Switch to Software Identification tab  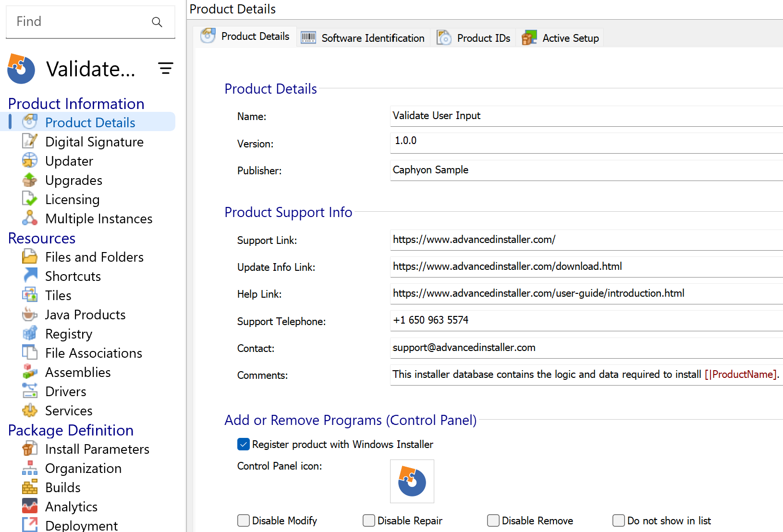click(x=363, y=37)
